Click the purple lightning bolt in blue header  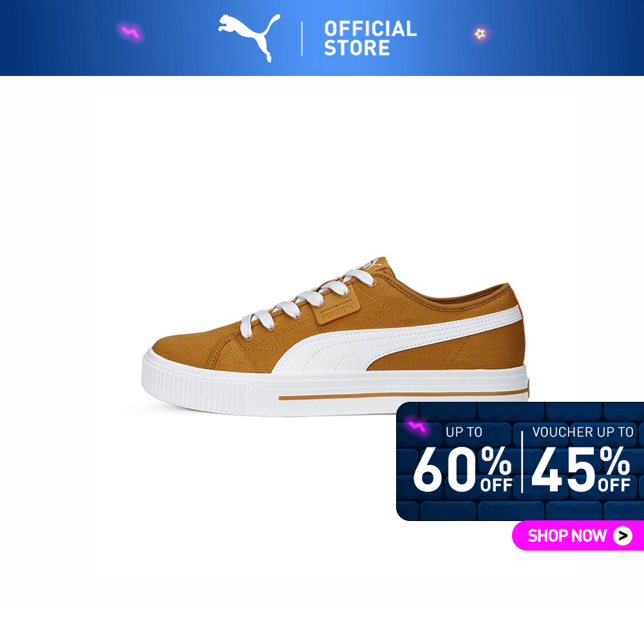pos(130,32)
